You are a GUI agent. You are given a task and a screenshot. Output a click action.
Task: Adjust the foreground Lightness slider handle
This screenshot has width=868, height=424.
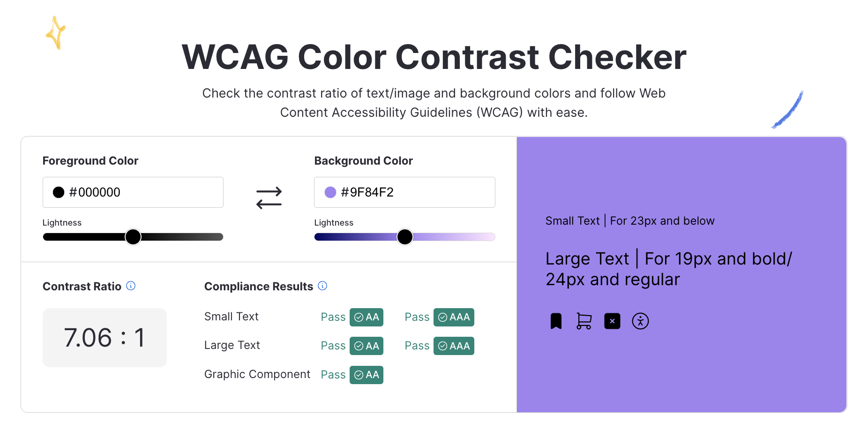click(133, 237)
